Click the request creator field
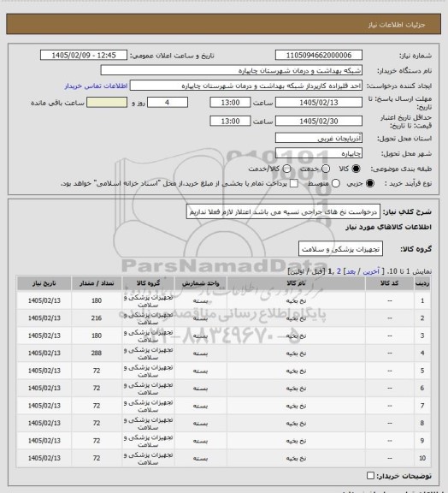 point(246,86)
